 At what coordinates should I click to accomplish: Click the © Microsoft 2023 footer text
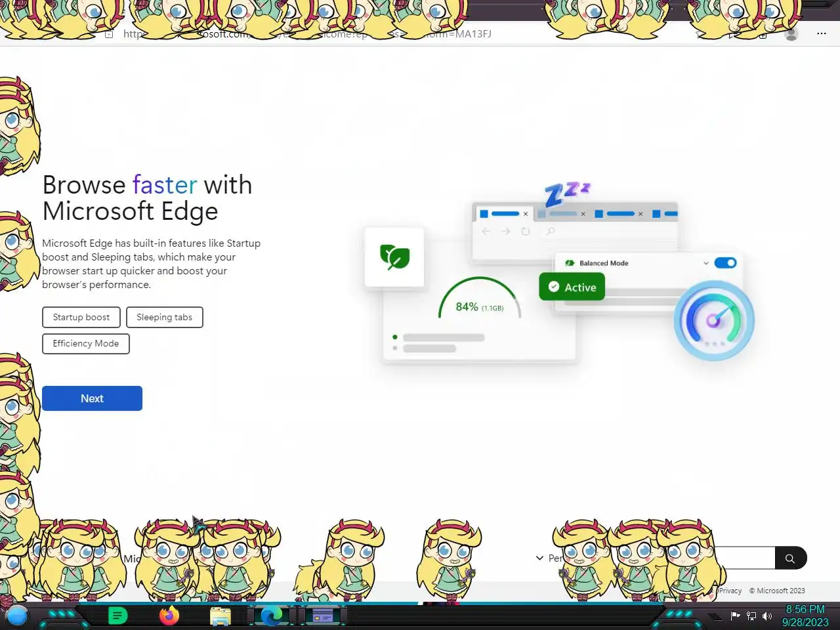[777, 591]
